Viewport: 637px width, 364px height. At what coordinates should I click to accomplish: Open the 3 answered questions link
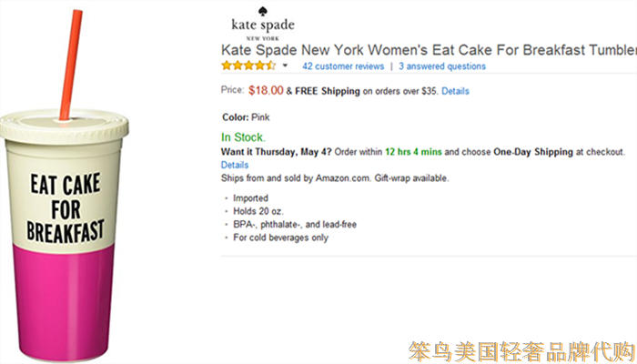(x=442, y=66)
